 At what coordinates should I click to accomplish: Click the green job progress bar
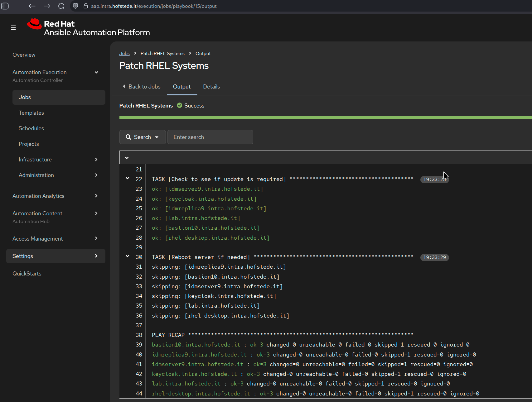click(324, 117)
